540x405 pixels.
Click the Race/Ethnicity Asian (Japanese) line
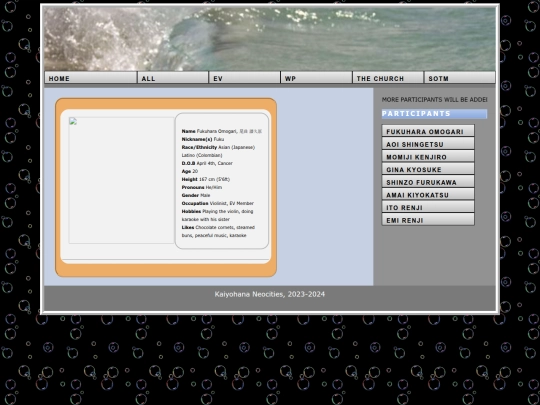pos(218,147)
